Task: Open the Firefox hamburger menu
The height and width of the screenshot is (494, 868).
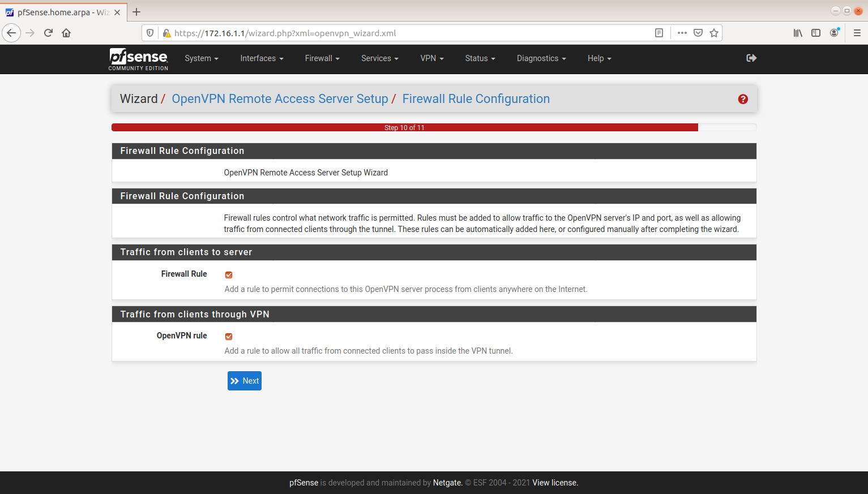Action: point(857,33)
